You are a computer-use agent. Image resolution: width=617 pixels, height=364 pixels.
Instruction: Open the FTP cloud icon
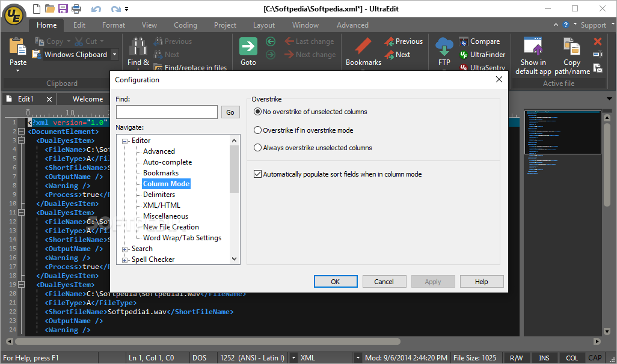[x=444, y=47]
